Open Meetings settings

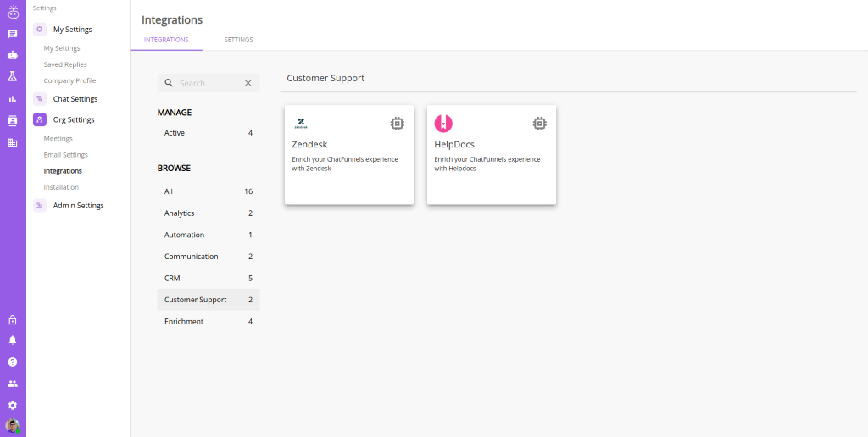coord(58,138)
